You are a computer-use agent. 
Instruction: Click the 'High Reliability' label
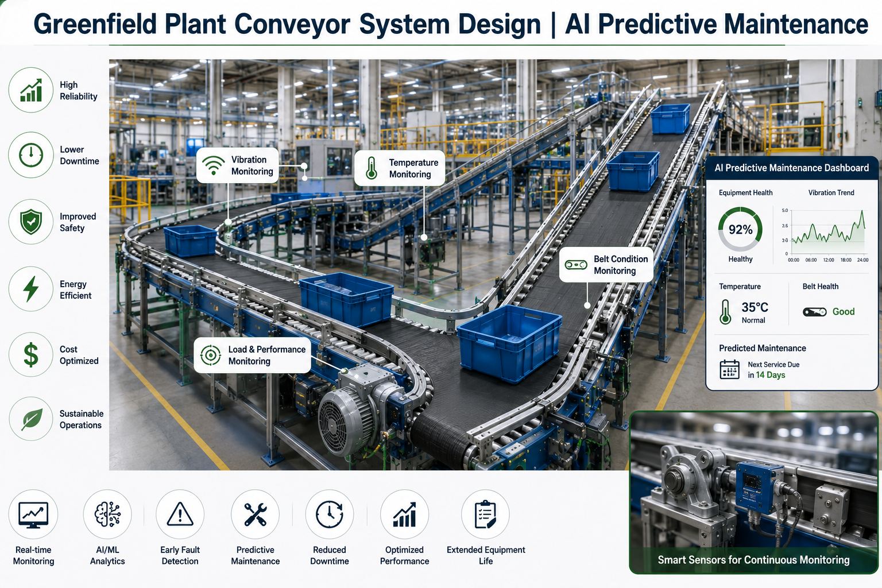78,91
